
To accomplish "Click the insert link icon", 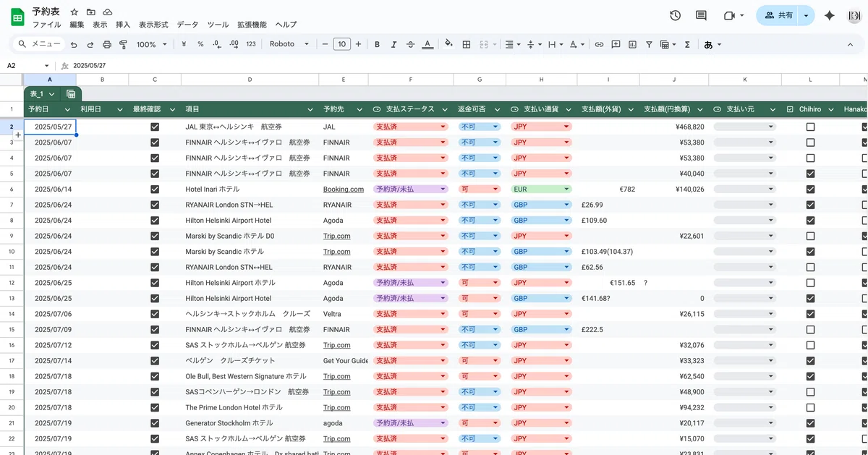I will (x=599, y=44).
